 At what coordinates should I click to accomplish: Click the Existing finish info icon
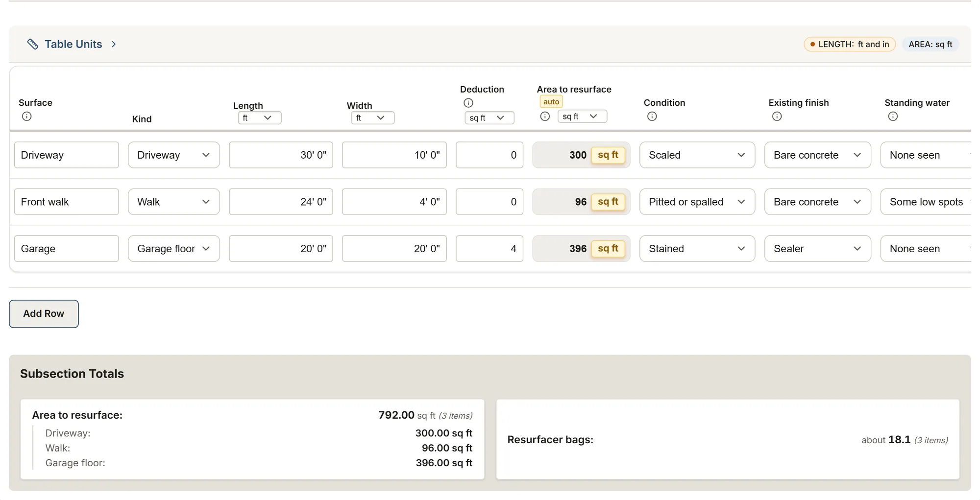(x=777, y=117)
